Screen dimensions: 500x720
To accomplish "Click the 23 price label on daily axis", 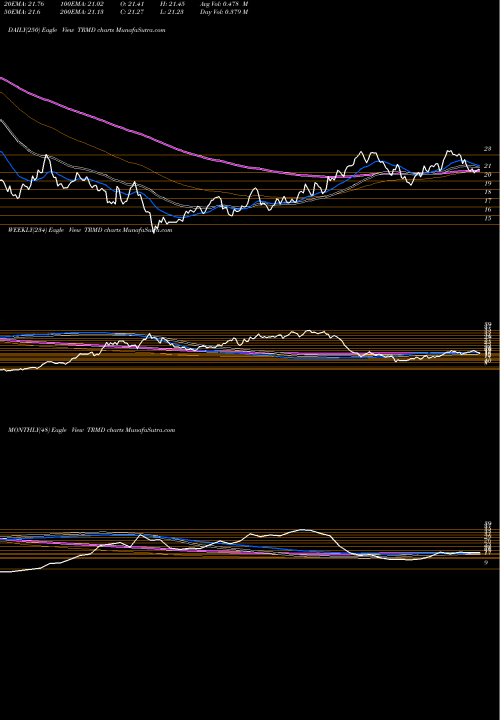I will point(488,149).
